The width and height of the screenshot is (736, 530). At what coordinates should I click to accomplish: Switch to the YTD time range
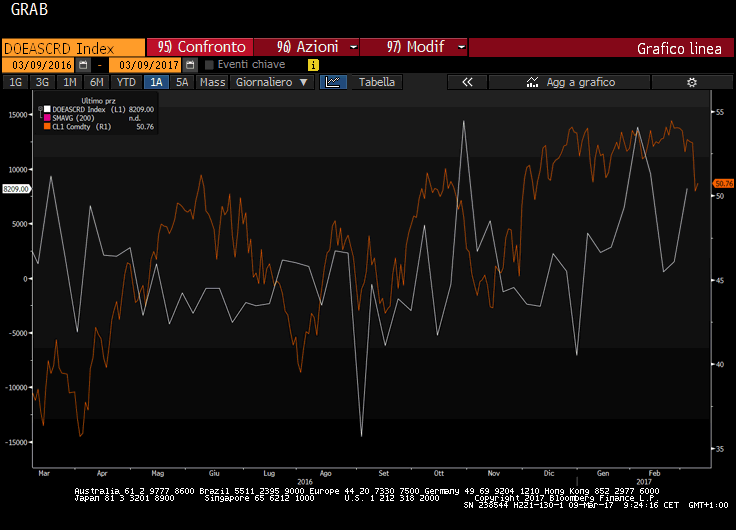(126, 82)
